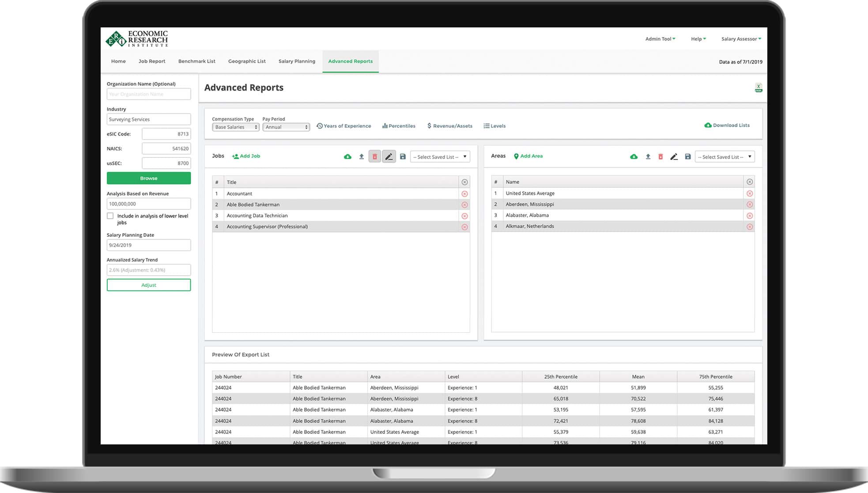Edit the Annualized Salary Trend field

[148, 269]
